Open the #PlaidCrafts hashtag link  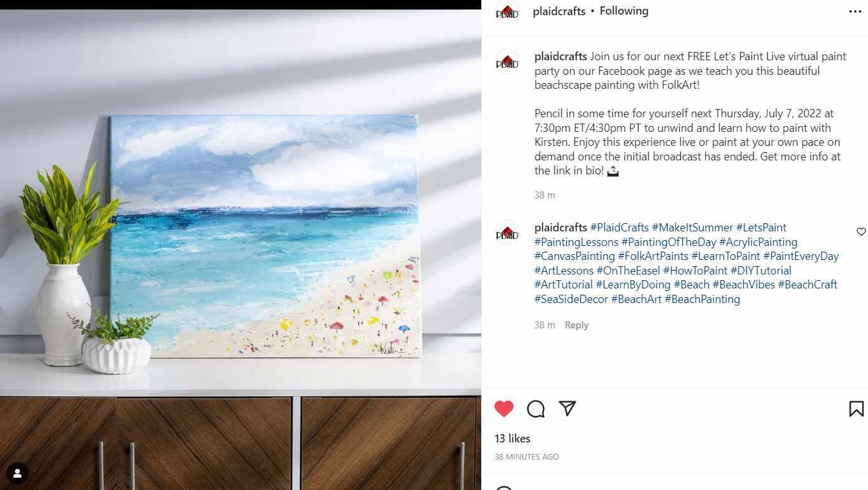619,228
